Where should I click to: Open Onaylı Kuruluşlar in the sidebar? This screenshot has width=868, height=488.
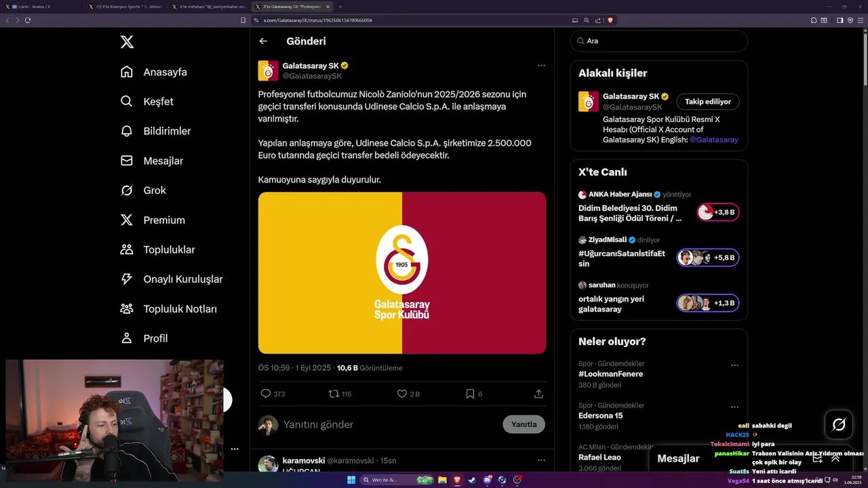pyautogui.click(x=171, y=279)
